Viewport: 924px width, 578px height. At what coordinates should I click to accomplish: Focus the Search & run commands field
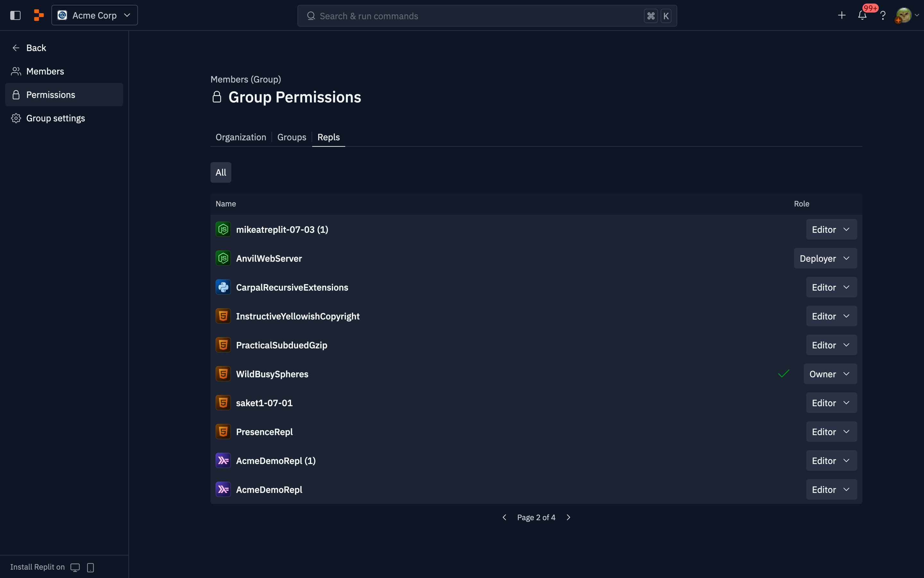click(487, 16)
